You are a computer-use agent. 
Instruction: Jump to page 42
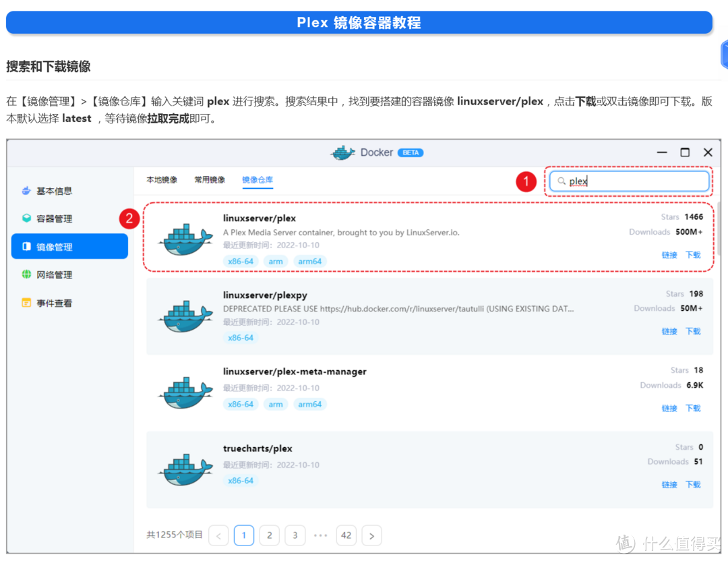pos(346,535)
